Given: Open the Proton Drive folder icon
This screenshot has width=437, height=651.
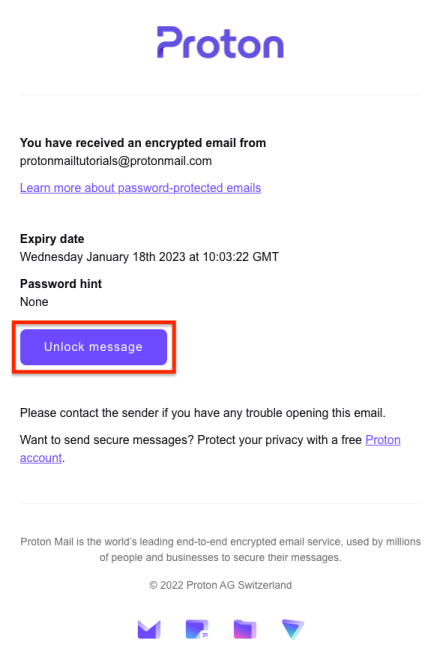Looking at the screenshot, I should click(245, 629).
